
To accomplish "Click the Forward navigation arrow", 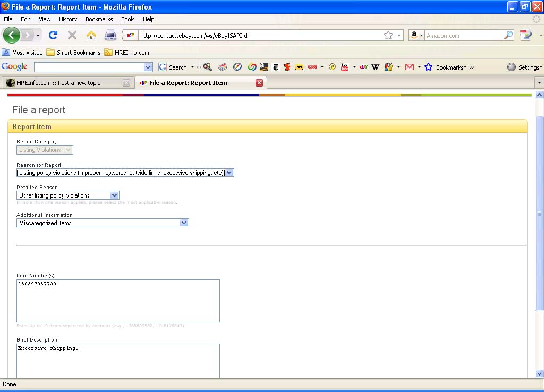I will 28,35.
